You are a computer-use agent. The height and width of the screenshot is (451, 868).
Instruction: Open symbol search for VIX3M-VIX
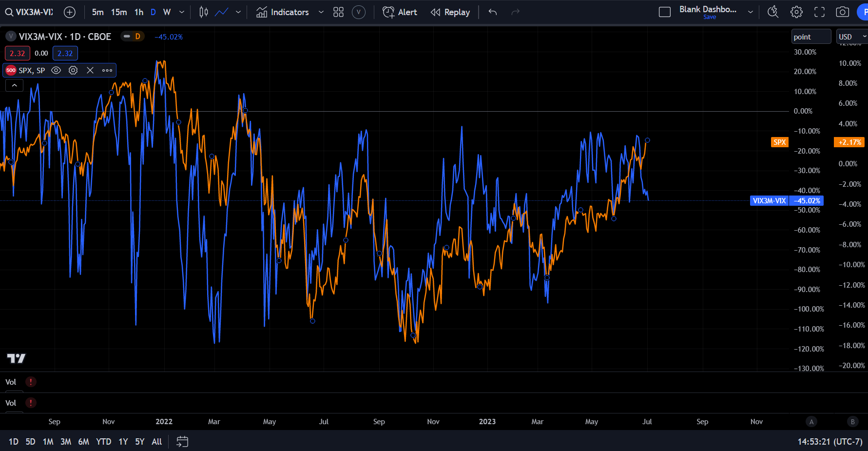tap(29, 12)
